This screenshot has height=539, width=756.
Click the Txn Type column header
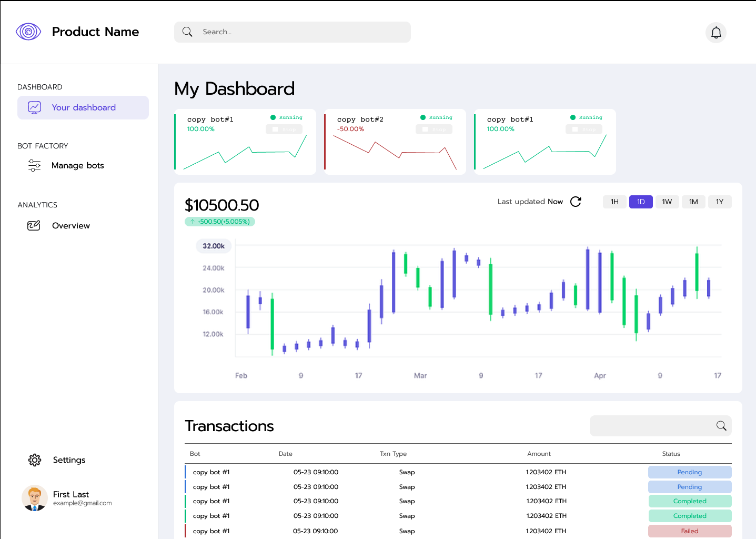pos(394,454)
